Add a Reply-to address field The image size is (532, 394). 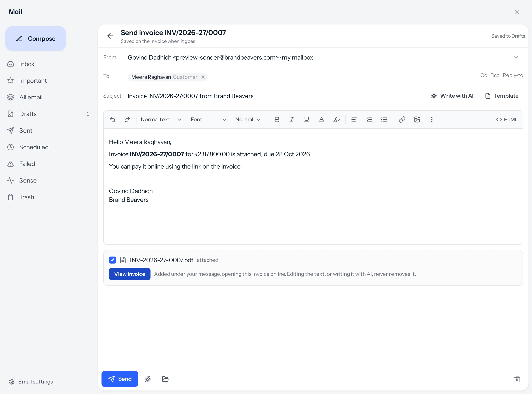pos(513,75)
